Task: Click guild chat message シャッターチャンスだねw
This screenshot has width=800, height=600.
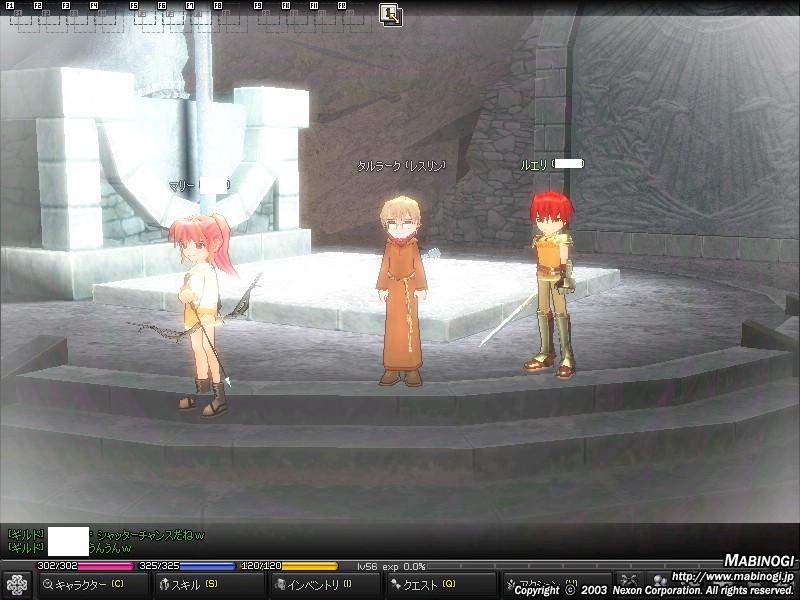Action: (x=151, y=535)
